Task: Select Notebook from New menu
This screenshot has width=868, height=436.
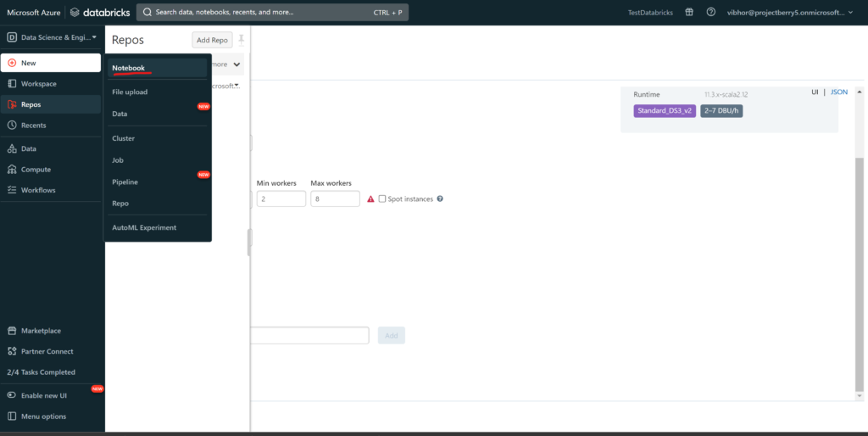Action: click(x=157, y=68)
